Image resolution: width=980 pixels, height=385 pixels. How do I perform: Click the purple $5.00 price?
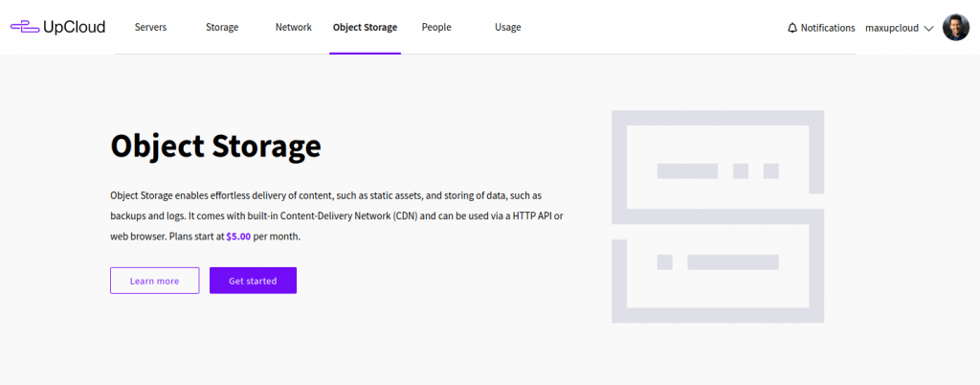coord(238,236)
